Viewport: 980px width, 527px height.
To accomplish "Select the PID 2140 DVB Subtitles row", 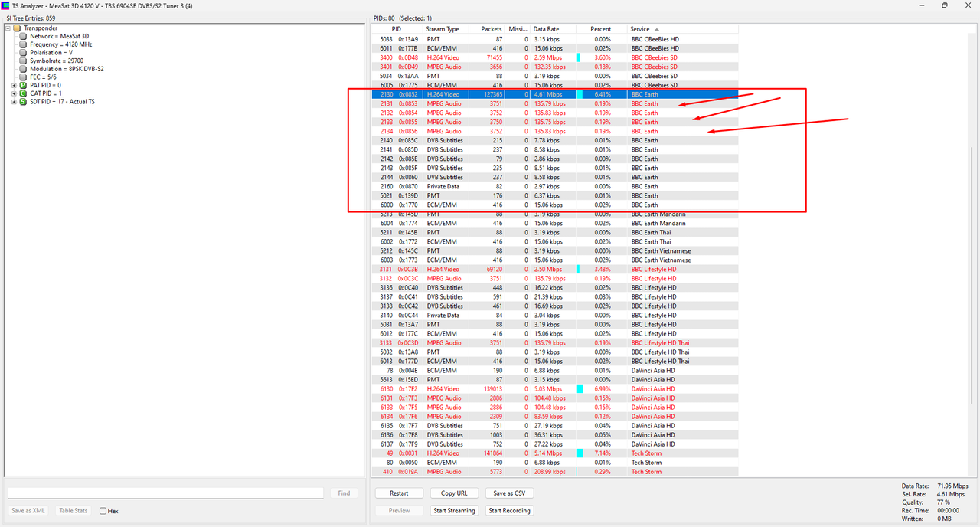I will (x=556, y=140).
